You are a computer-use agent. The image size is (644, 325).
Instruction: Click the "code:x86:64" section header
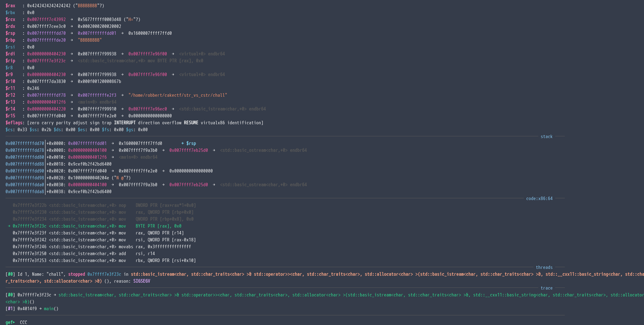tap(539, 198)
